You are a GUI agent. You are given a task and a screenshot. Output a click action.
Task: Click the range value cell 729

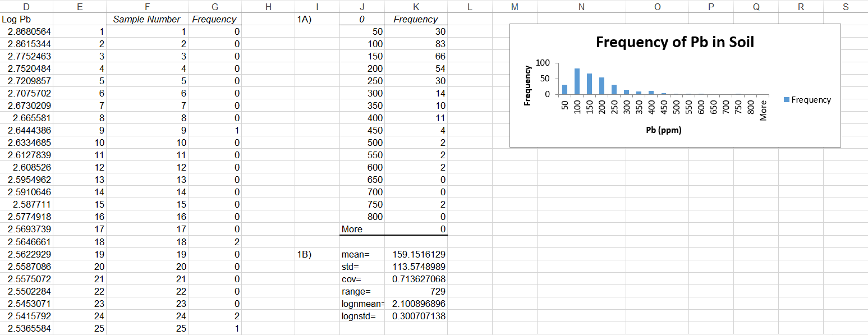[416, 291]
